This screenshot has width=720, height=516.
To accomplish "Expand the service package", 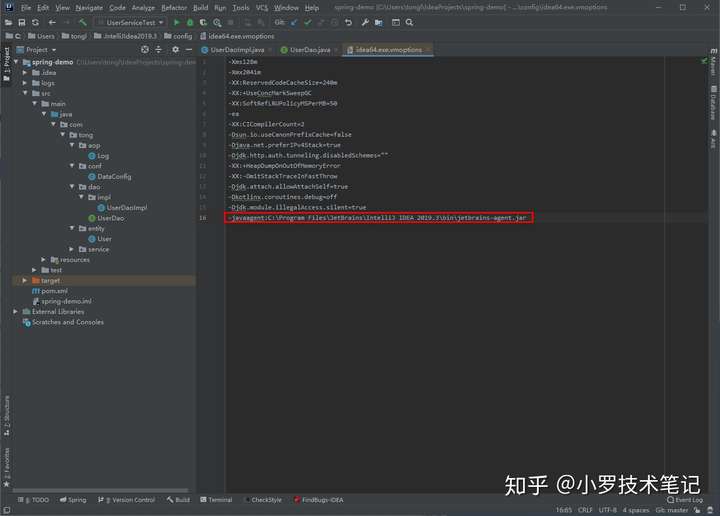I will 72,249.
